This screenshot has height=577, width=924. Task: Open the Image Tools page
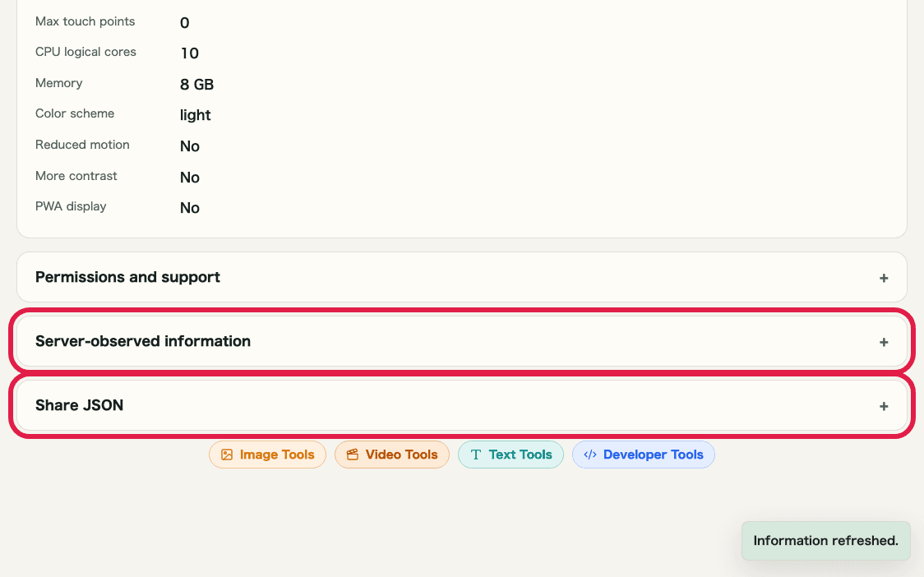pos(267,454)
